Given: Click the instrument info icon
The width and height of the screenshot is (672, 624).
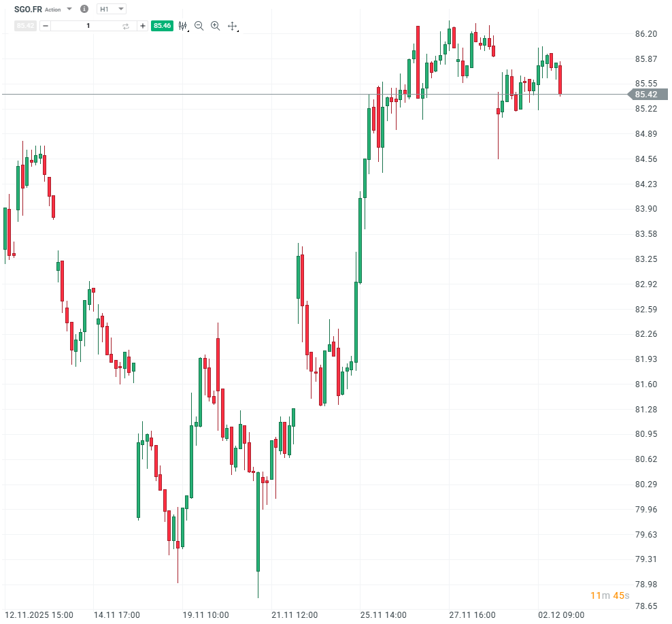Looking at the screenshot, I should click(84, 10).
